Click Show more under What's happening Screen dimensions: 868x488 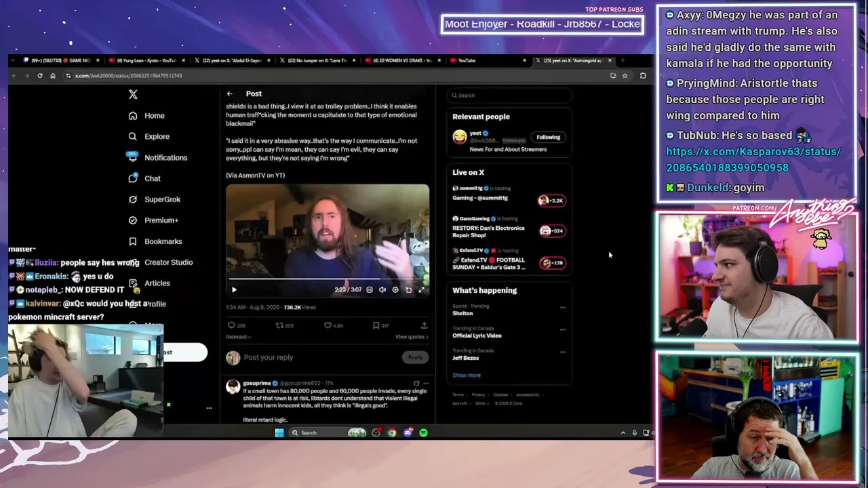click(x=467, y=375)
